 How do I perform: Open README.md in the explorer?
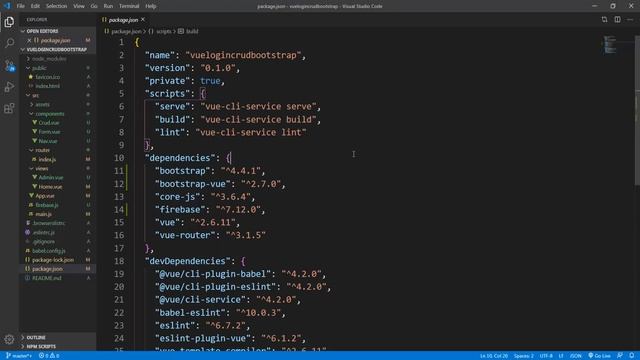pos(57,278)
